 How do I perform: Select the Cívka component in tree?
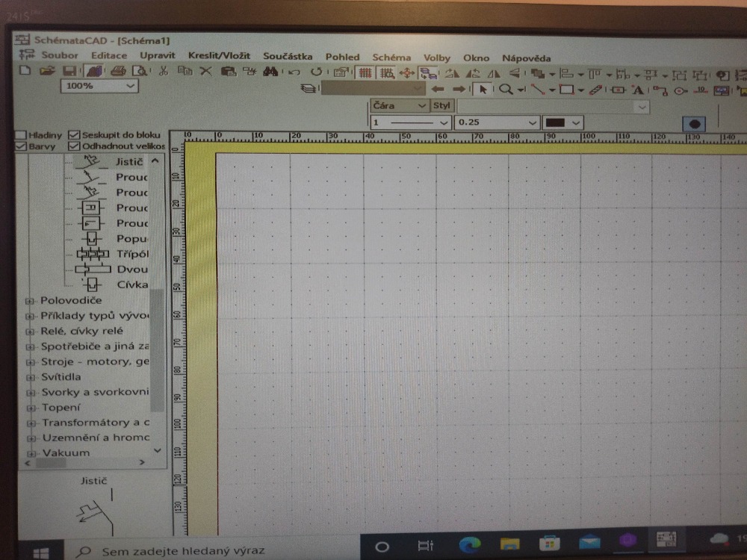click(x=132, y=284)
